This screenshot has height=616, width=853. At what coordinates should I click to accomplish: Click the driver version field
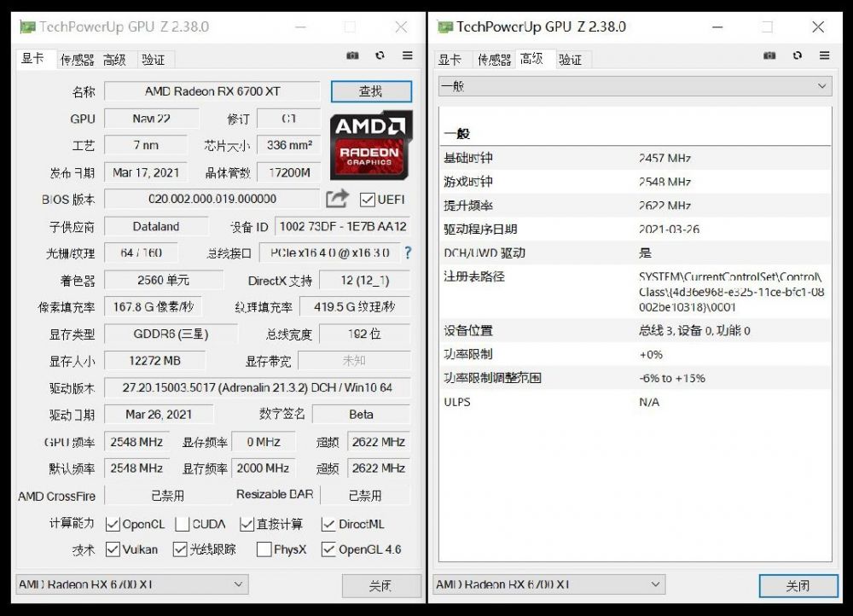click(258, 387)
